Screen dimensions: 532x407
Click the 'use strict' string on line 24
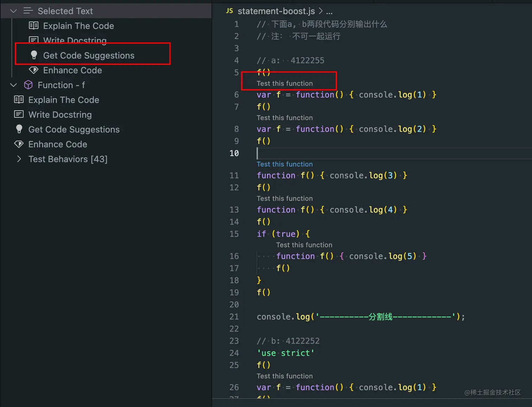[x=285, y=353]
